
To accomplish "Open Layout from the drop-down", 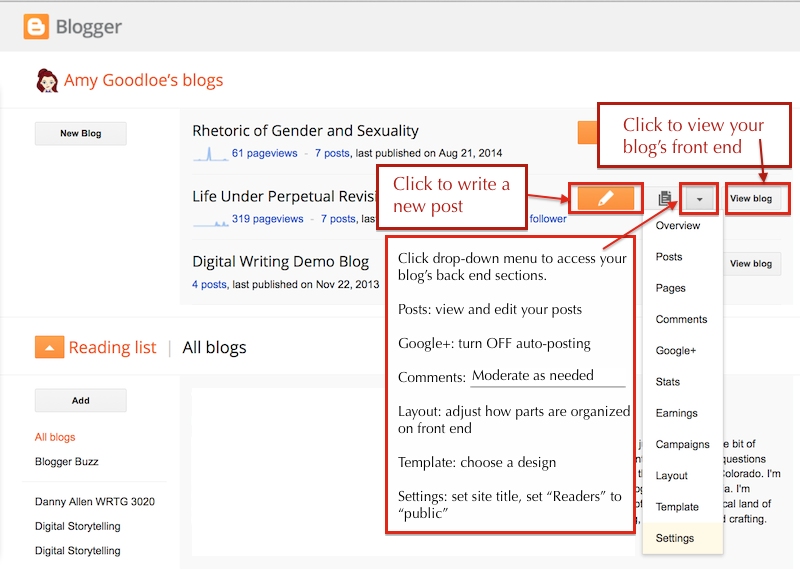I will coord(671,476).
